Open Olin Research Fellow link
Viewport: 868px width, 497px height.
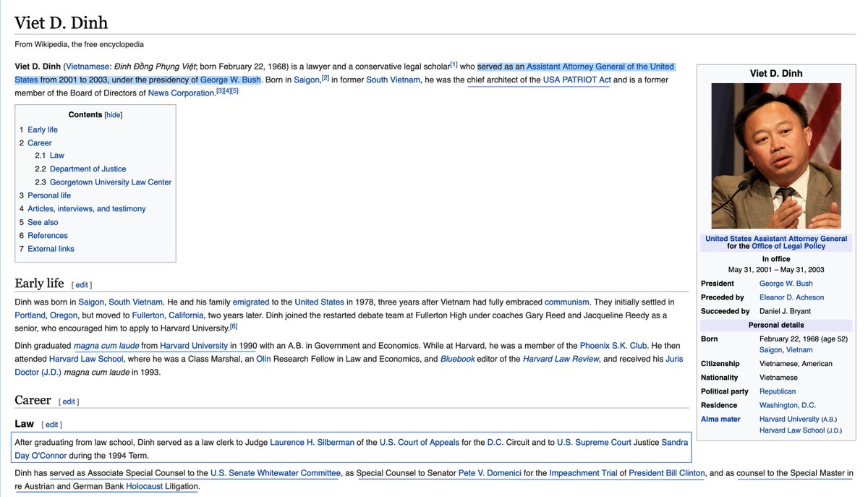tap(263, 359)
